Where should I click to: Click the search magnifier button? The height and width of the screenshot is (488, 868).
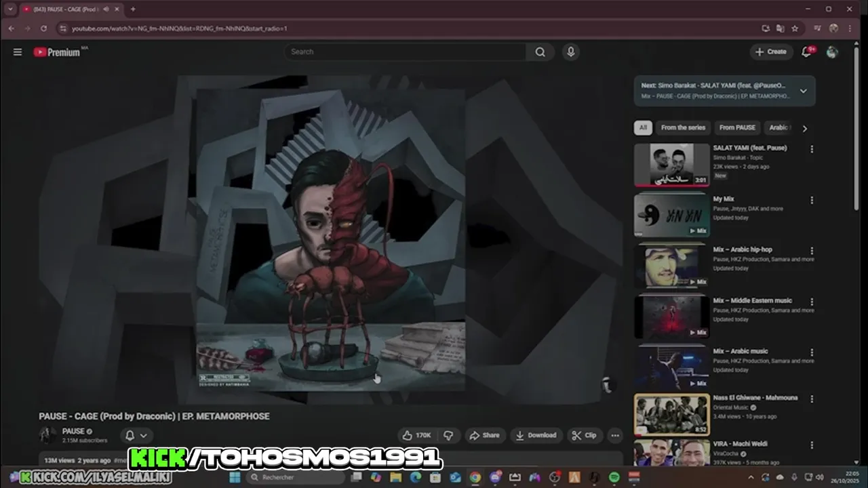540,52
